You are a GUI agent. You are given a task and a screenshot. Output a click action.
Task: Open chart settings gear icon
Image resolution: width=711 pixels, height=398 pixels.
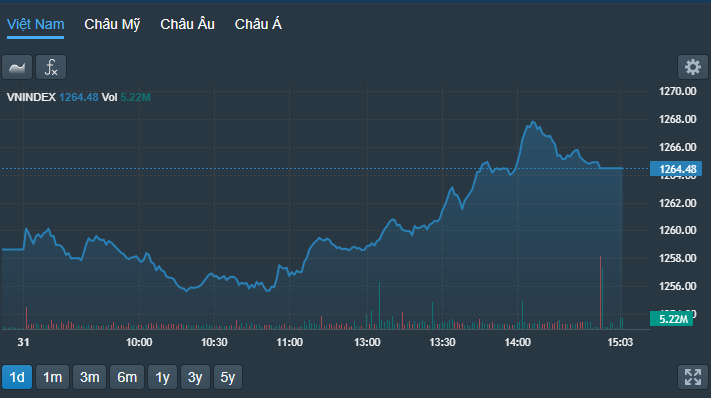pos(692,68)
